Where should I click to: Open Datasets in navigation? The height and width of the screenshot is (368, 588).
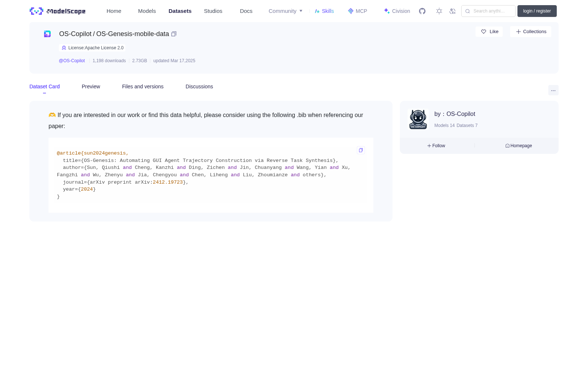(180, 11)
